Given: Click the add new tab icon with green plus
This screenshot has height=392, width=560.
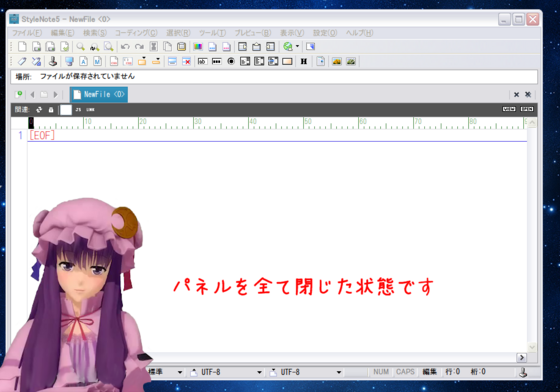Looking at the screenshot, I should (19, 94).
